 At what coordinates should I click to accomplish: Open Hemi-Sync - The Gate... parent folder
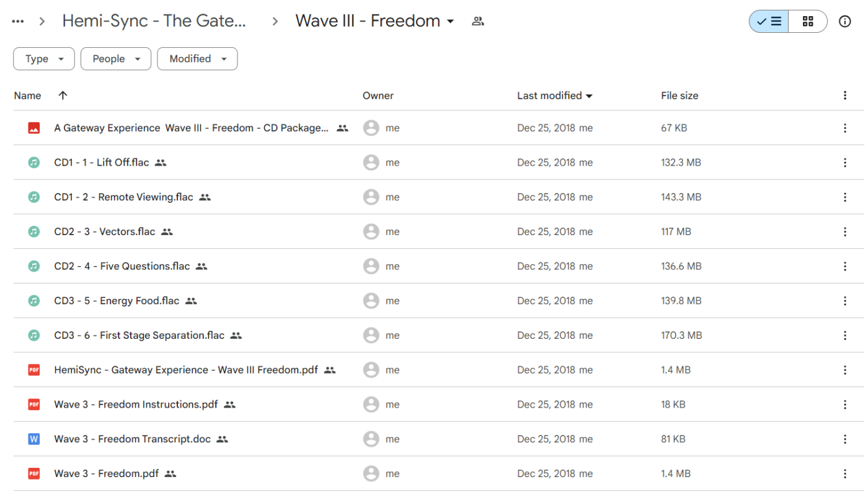(154, 21)
